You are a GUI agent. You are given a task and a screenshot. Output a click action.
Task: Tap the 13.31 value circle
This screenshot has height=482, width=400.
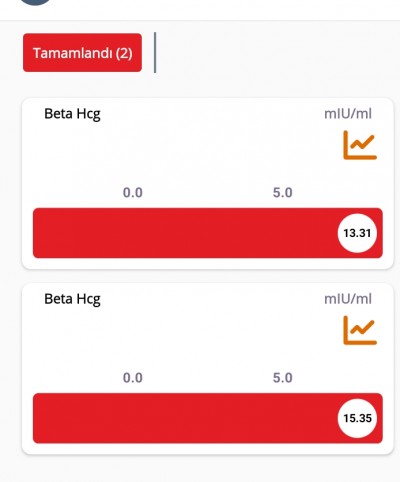point(357,233)
